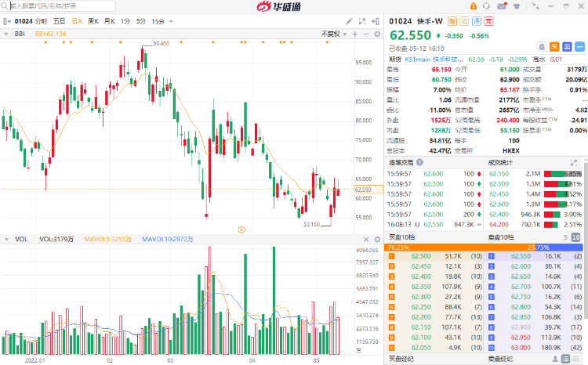Open the KSTmain 快手科技 futures link
588x365 pixels.
[x=434, y=60]
